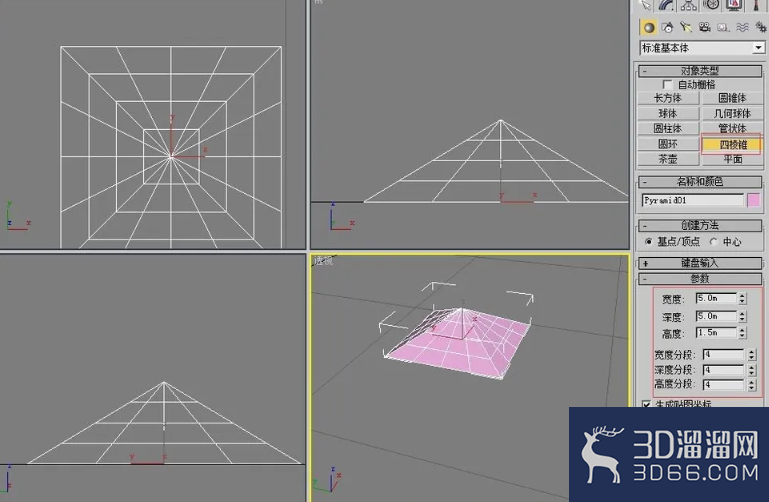Screen dimensions: 769x502
Task: Expand the 键盘输入 rollout
Action: pos(700,263)
